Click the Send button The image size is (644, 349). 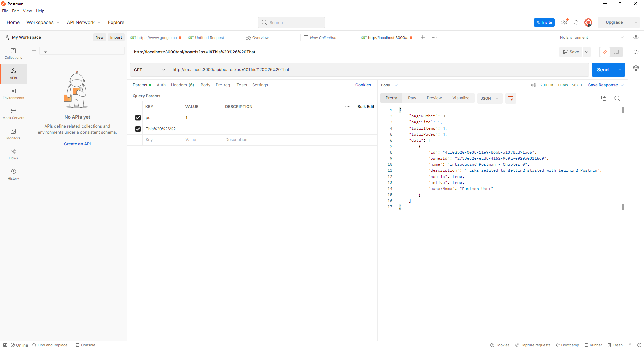[603, 70]
